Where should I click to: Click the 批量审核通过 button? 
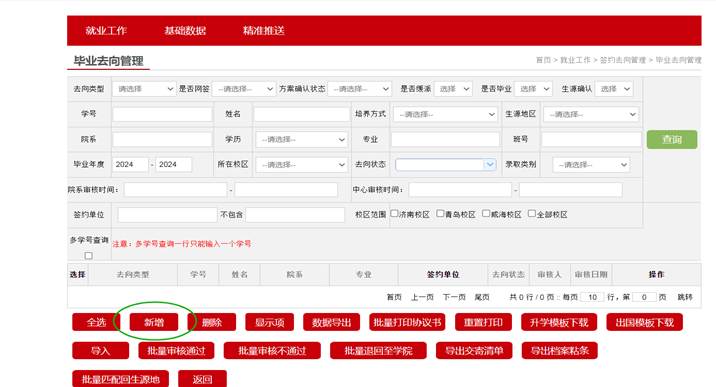click(176, 350)
